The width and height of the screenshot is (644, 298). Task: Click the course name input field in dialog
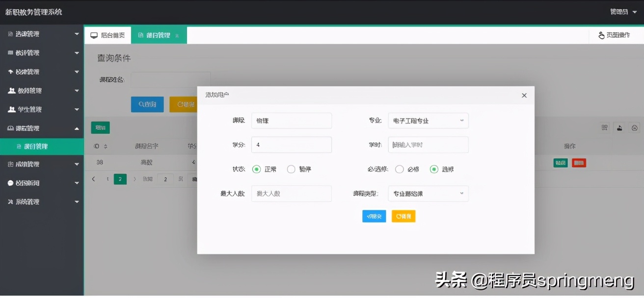[x=292, y=121]
